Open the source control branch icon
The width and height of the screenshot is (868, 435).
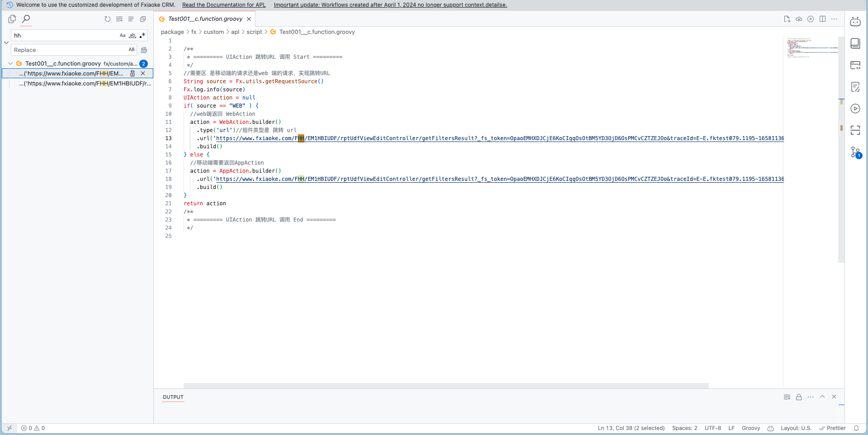(x=855, y=152)
